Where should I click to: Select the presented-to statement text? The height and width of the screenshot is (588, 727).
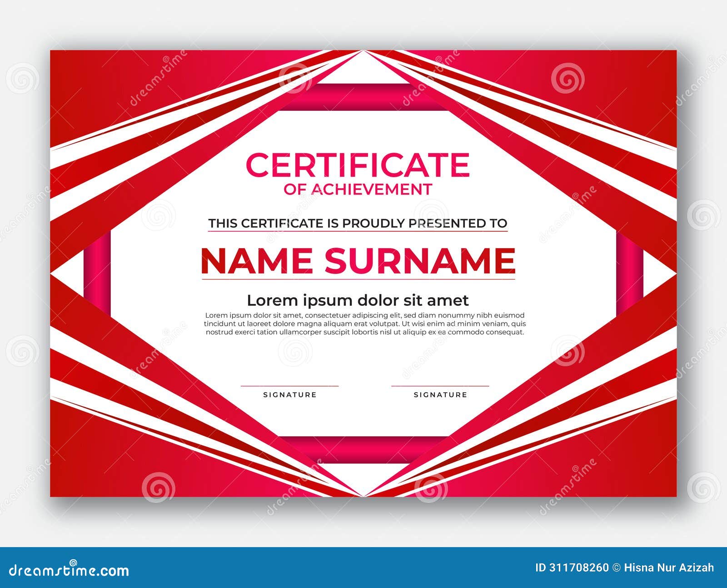[x=358, y=223]
